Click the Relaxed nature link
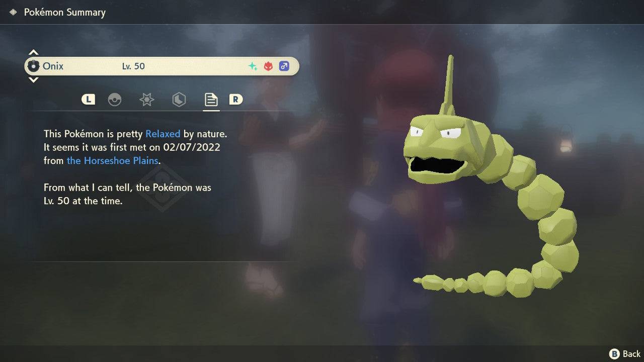Screen dimensions: 644x362 coord(162,134)
